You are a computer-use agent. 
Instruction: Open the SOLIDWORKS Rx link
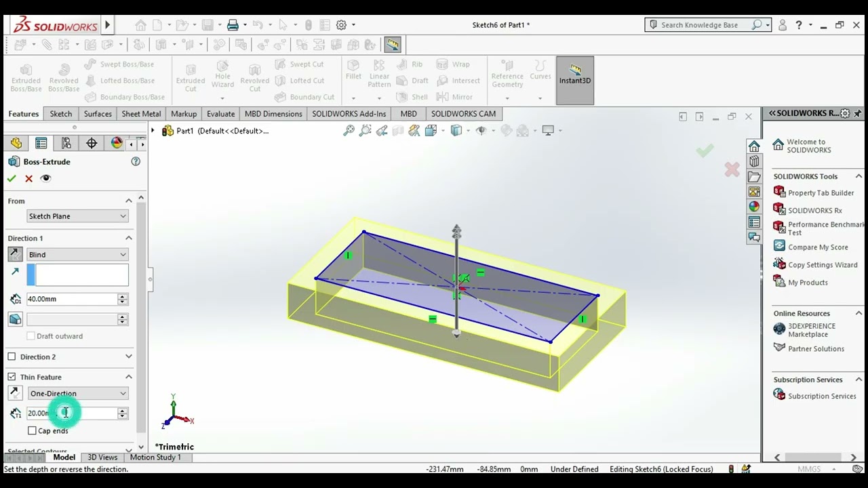[x=814, y=211]
